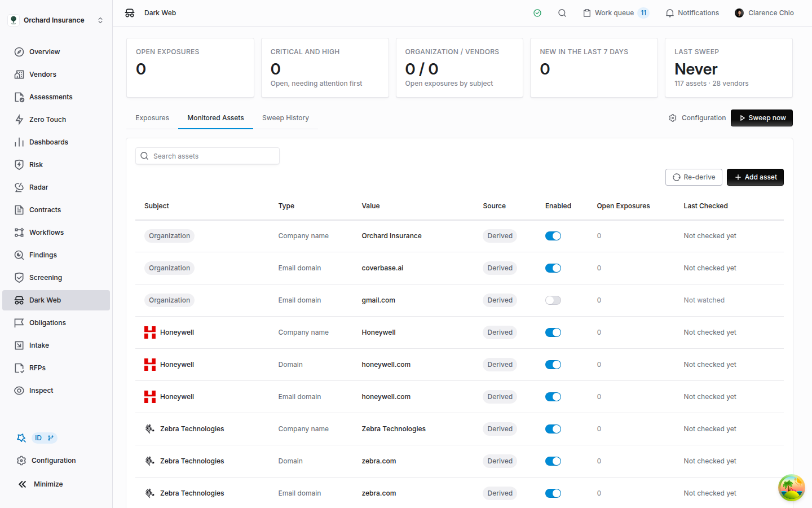
Task: Open the Obligations flag icon
Action: pyautogui.click(x=19, y=323)
